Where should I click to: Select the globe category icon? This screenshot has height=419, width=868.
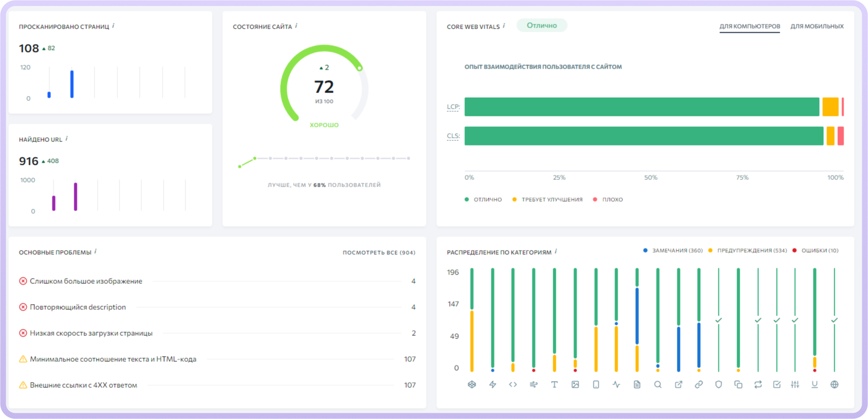834,385
